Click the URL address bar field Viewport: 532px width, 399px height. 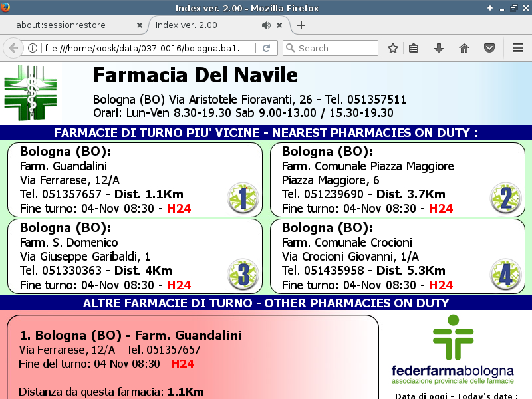pos(146,48)
